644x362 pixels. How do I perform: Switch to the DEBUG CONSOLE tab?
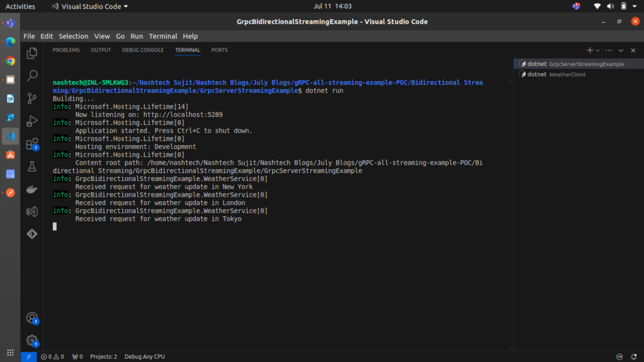pyautogui.click(x=143, y=50)
